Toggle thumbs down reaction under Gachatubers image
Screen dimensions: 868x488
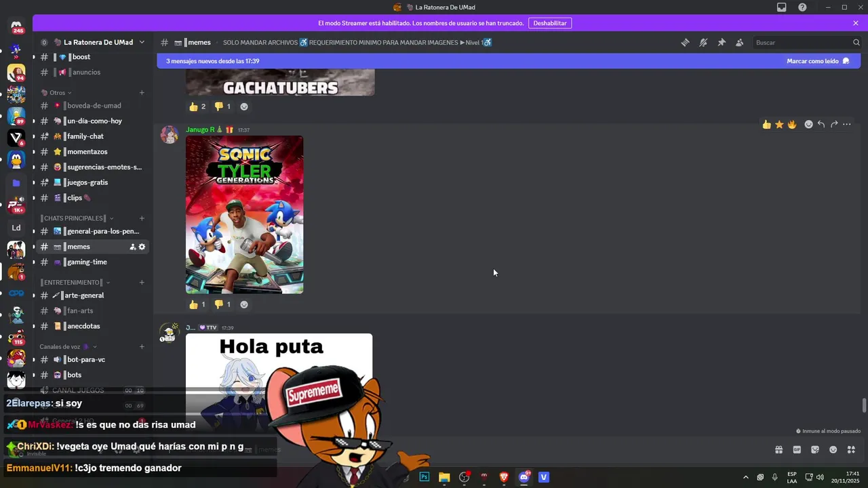click(x=222, y=106)
